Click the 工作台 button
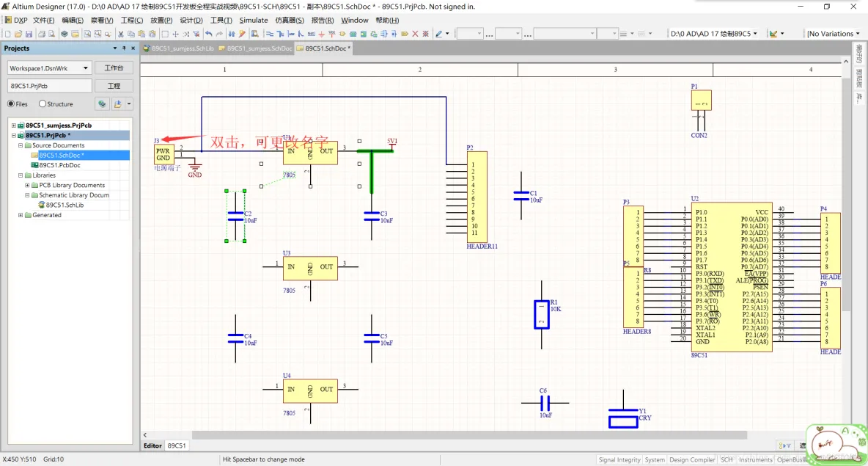The image size is (868, 466). [x=114, y=68]
